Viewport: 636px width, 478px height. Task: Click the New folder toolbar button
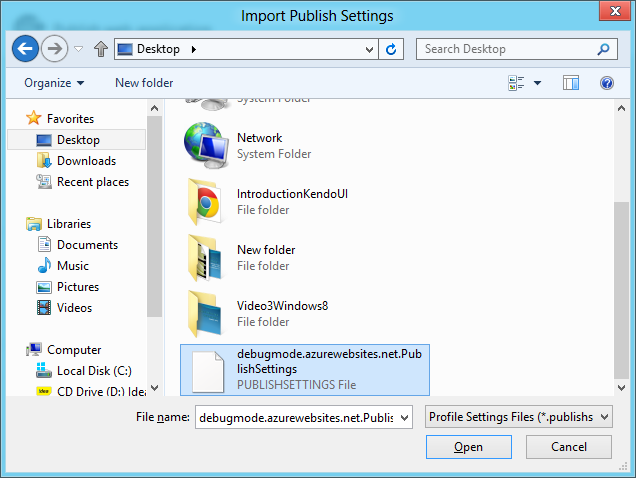pyautogui.click(x=144, y=83)
